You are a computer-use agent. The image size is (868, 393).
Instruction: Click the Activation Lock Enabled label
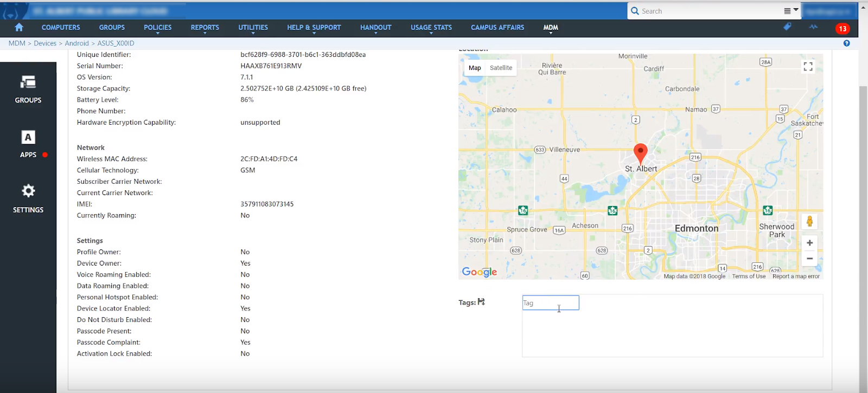pyautogui.click(x=114, y=354)
